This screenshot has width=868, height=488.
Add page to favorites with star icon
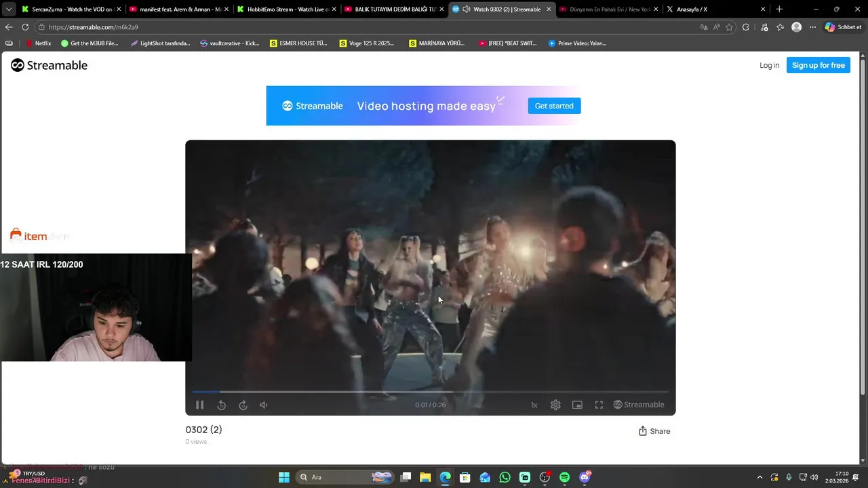tap(729, 27)
